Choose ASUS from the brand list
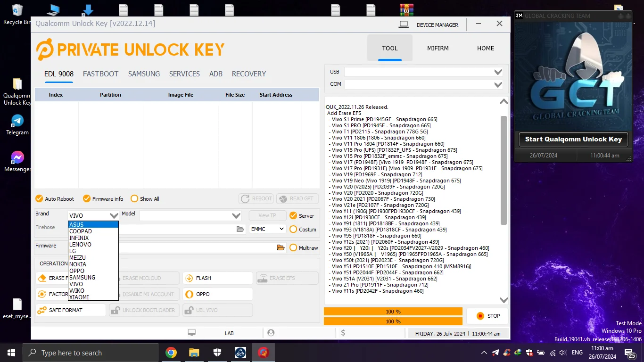The width and height of the screenshot is (644, 362). 93,225
